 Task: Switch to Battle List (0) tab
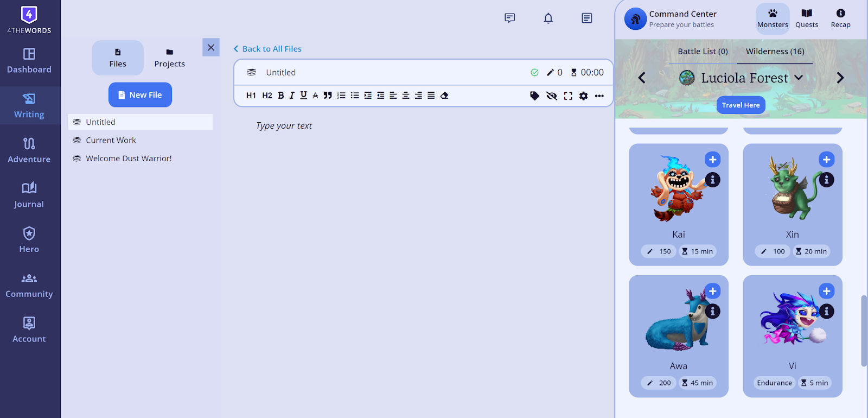tap(703, 52)
